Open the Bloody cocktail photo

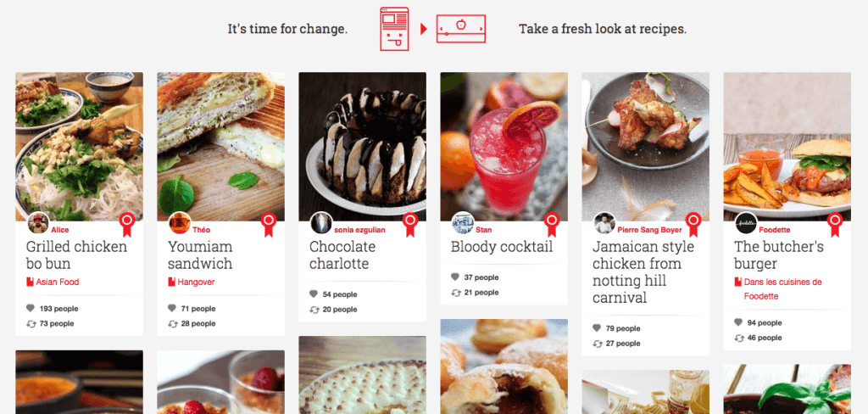click(504, 146)
